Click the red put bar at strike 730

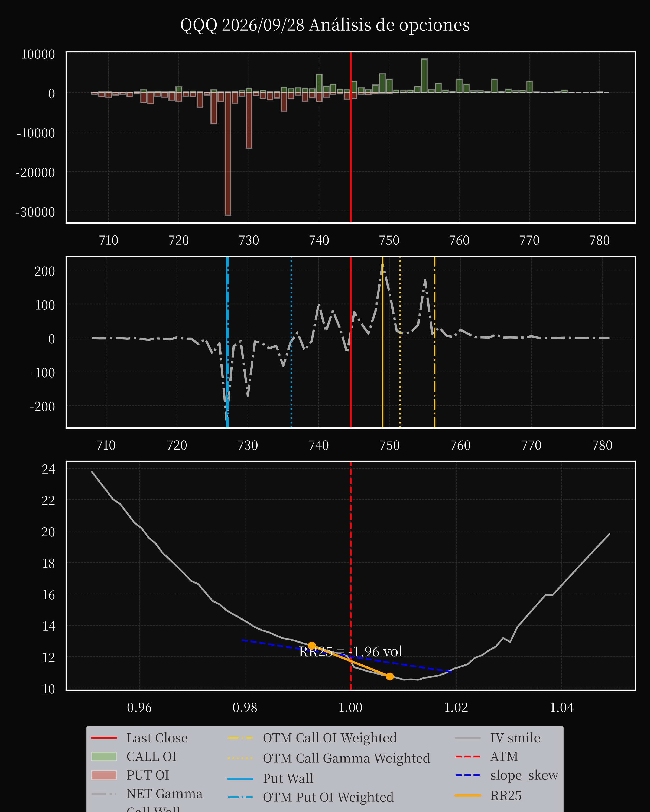(x=249, y=120)
